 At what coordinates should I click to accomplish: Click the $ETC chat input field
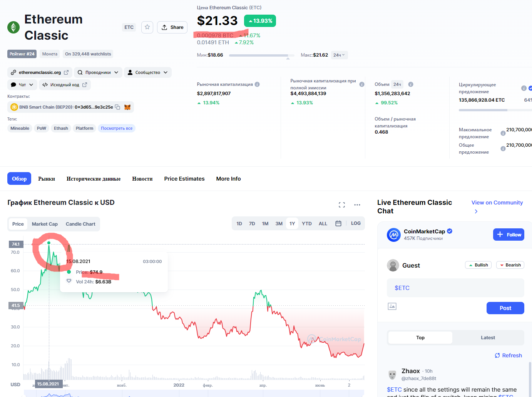(x=455, y=288)
